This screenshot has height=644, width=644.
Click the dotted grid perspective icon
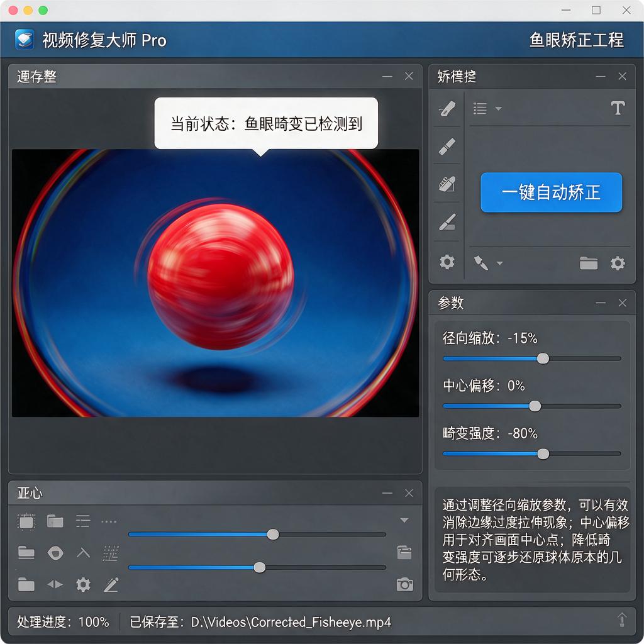[x=110, y=553]
